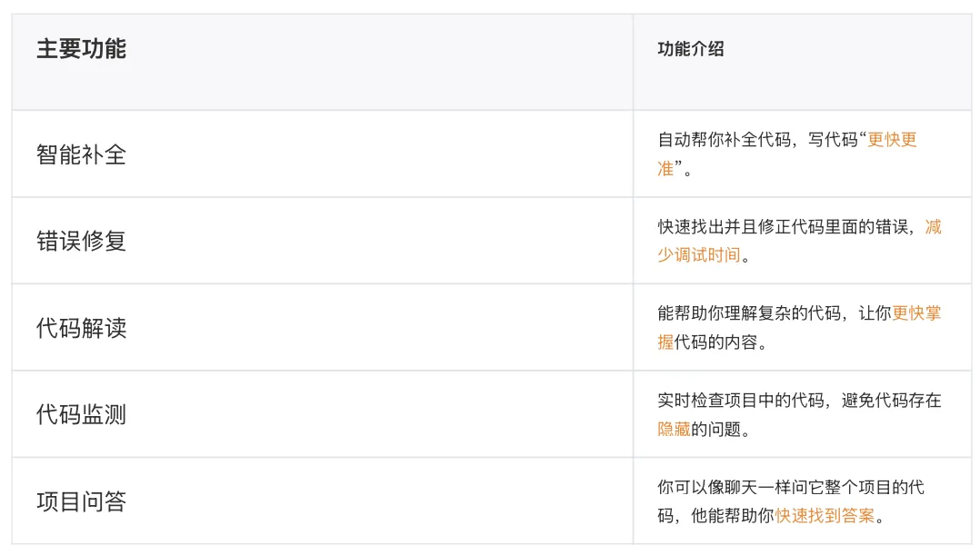Image resolution: width=980 pixels, height=555 pixels.
Task: Click the 主要功能 column header
Action: [81, 49]
